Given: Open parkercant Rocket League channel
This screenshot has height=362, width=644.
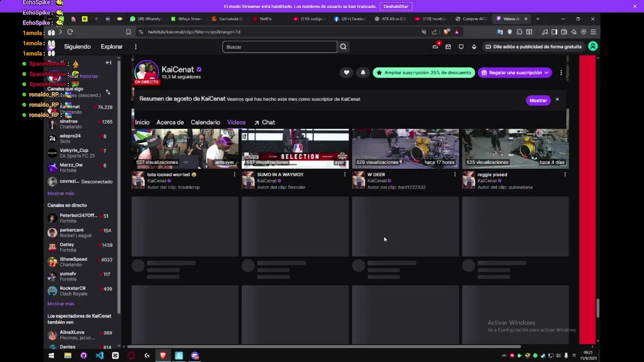Looking at the screenshot, I should tap(80, 233).
